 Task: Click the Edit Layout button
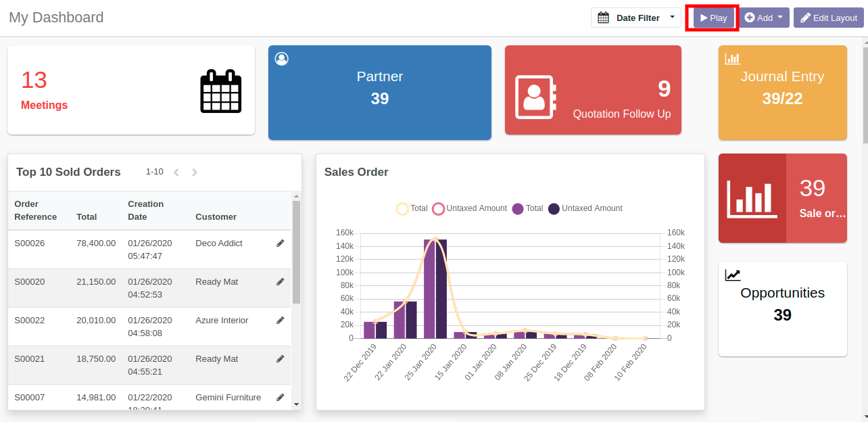tap(829, 18)
